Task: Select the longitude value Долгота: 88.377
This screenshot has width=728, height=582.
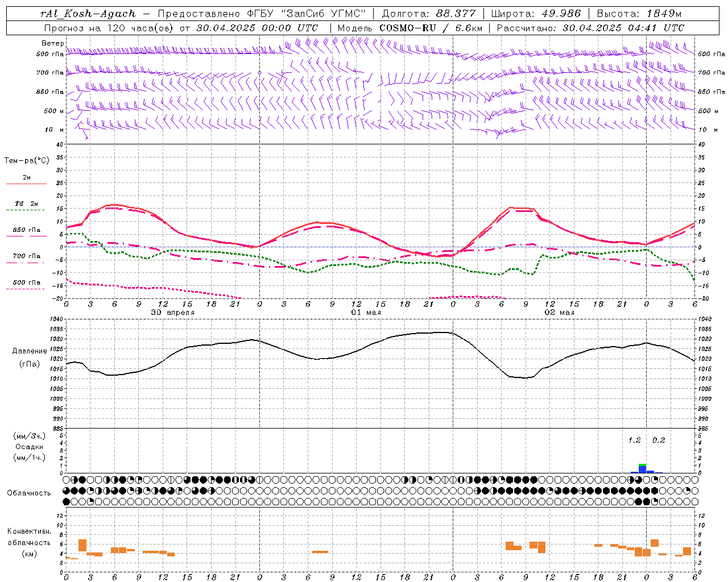Action: (x=428, y=14)
